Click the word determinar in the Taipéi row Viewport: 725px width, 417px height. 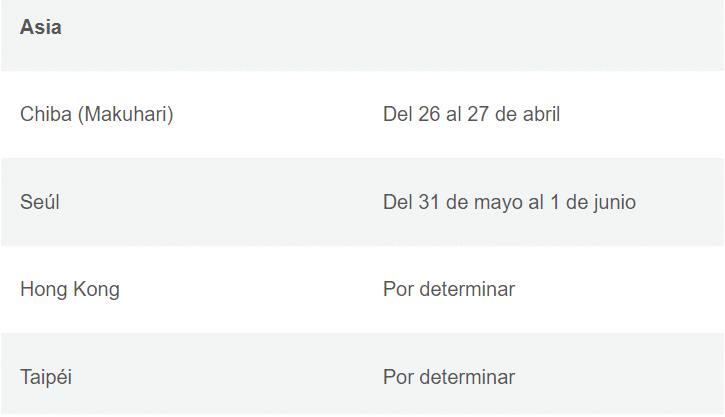click(x=467, y=377)
